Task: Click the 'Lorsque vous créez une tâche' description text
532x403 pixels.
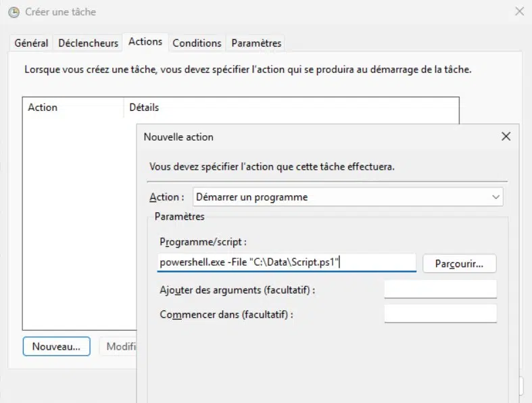Action: pyautogui.click(x=247, y=70)
